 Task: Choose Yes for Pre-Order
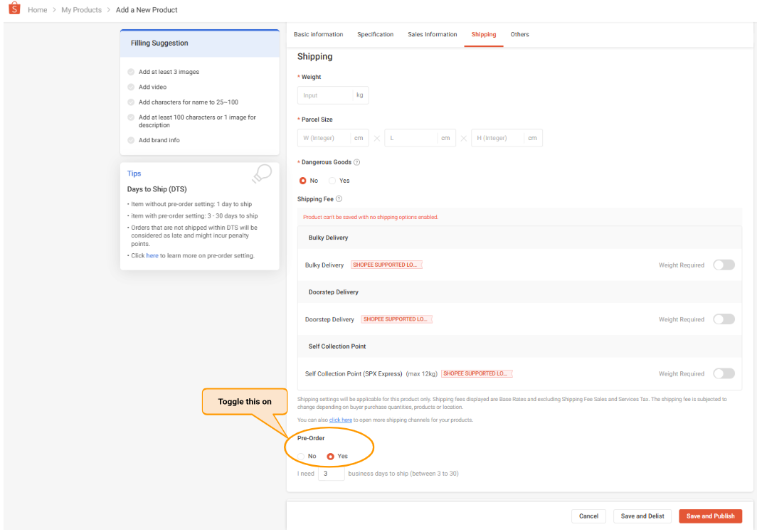click(330, 456)
